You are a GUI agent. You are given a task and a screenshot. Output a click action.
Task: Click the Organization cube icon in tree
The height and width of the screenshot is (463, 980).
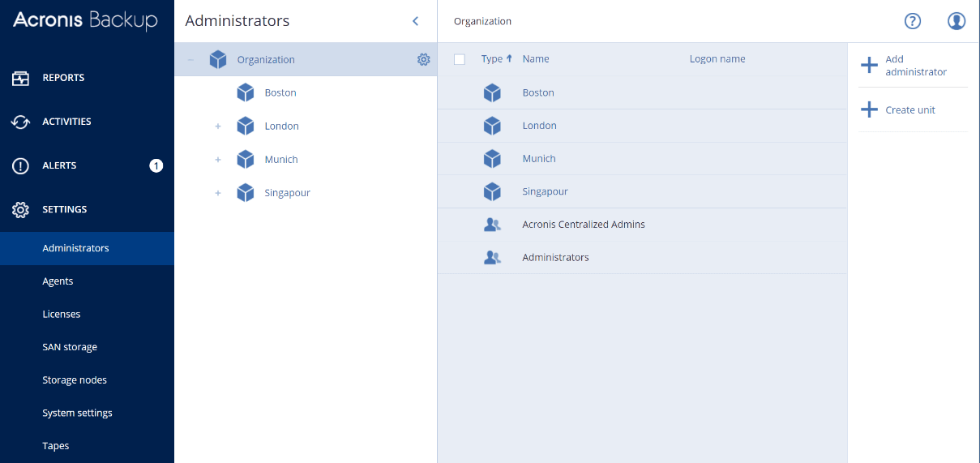218,59
